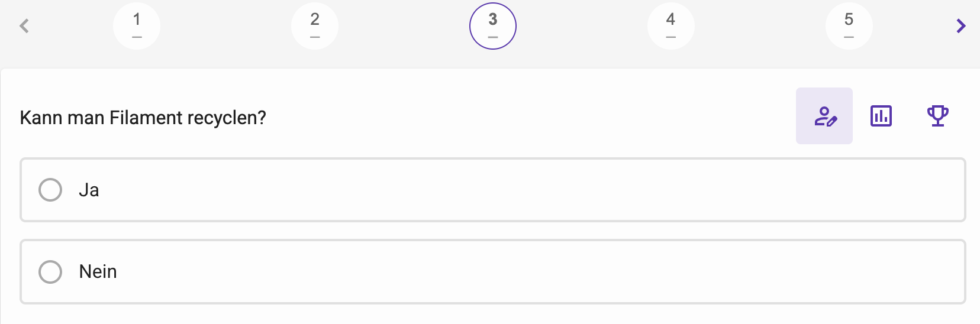Screen dimensions: 980x324
Task: Jump to question 5 circle
Action: [849, 26]
